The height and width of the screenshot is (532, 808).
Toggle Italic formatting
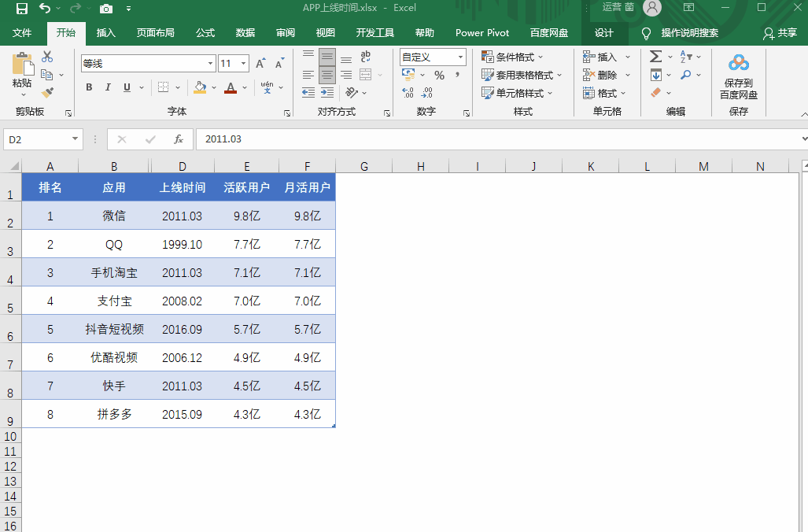[x=108, y=87]
